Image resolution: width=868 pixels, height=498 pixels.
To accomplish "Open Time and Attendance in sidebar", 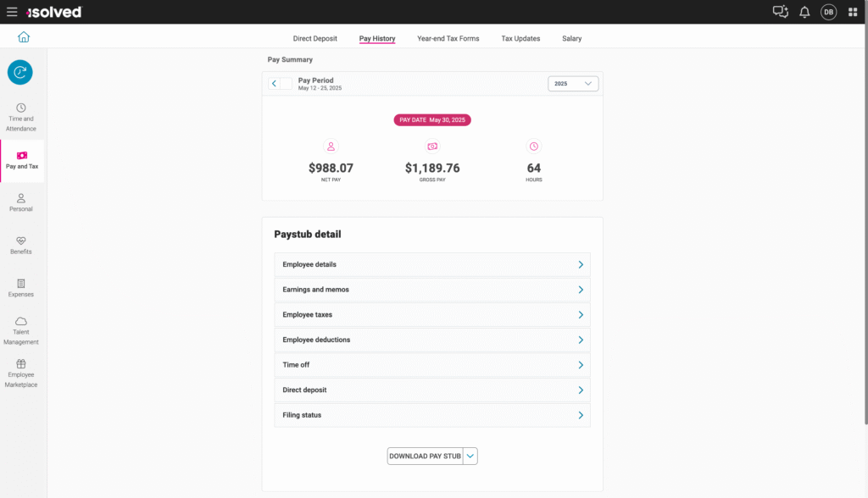I will click(x=21, y=117).
